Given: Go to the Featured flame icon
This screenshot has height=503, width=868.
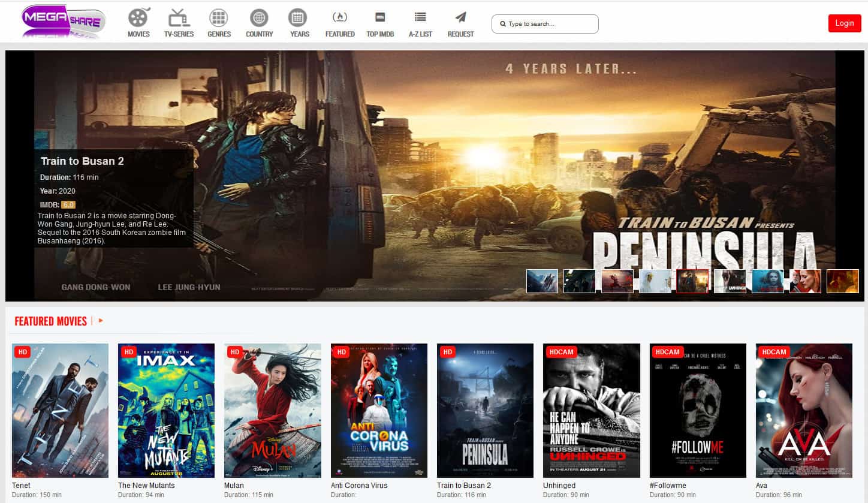Looking at the screenshot, I should coord(340,17).
